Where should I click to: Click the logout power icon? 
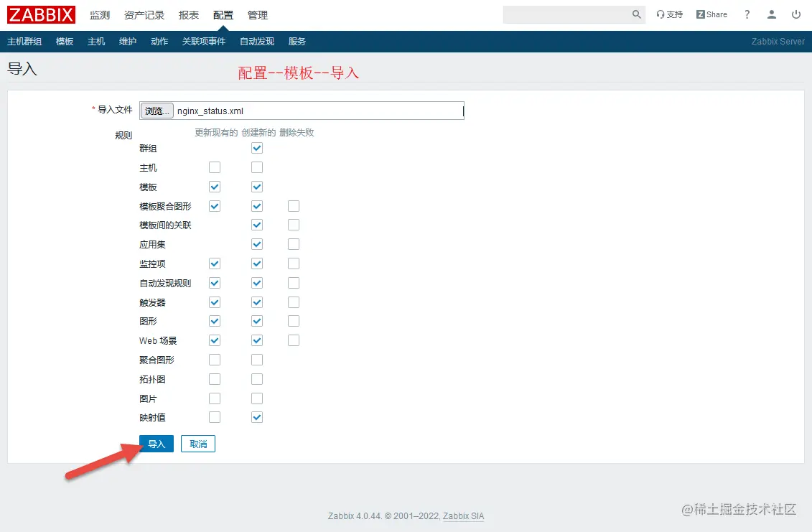(x=797, y=14)
